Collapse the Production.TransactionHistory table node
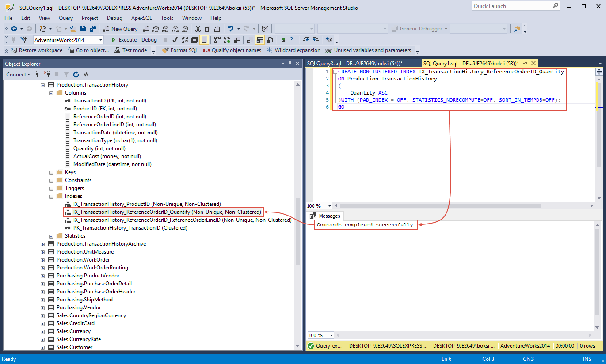The width and height of the screenshot is (606, 364). (43, 85)
